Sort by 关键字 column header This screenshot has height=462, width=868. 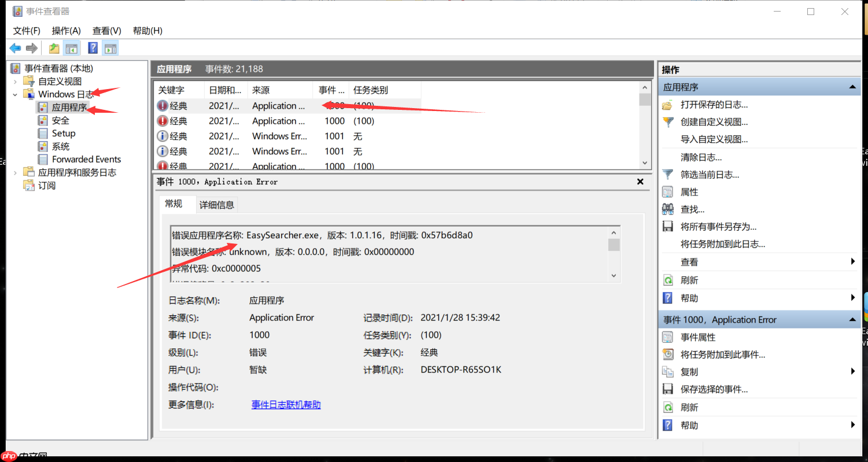pos(179,90)
